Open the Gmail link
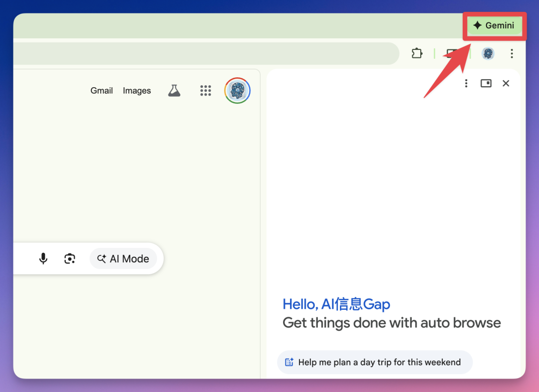This screenshot has width=539, height=392. tap(101, 90)
